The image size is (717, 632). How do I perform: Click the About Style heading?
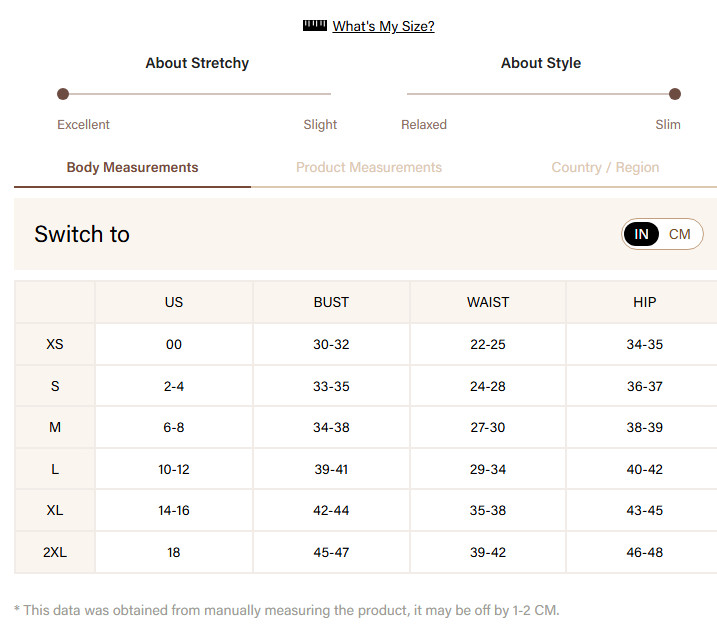click(541, 63)
